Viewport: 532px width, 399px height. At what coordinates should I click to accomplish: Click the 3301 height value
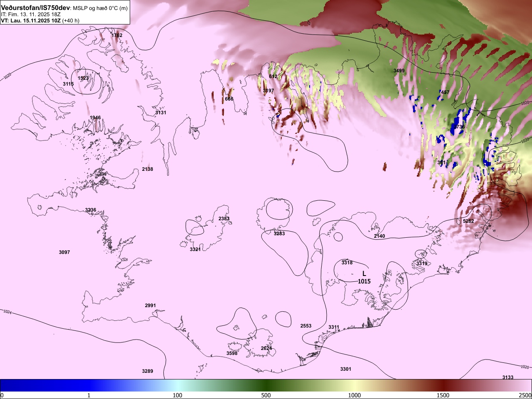coord(346,369)
